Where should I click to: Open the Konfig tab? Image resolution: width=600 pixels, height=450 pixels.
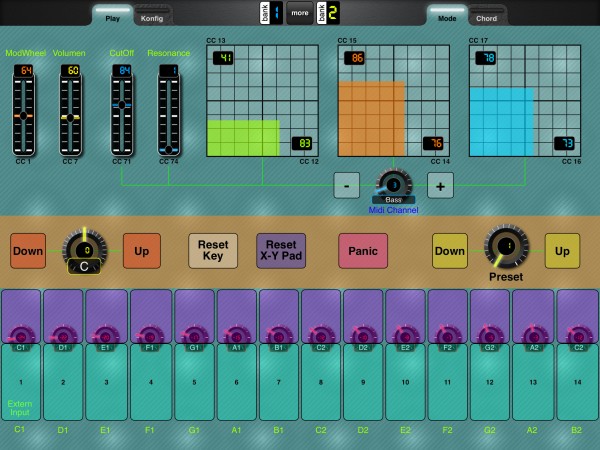(x=152, y=17)
